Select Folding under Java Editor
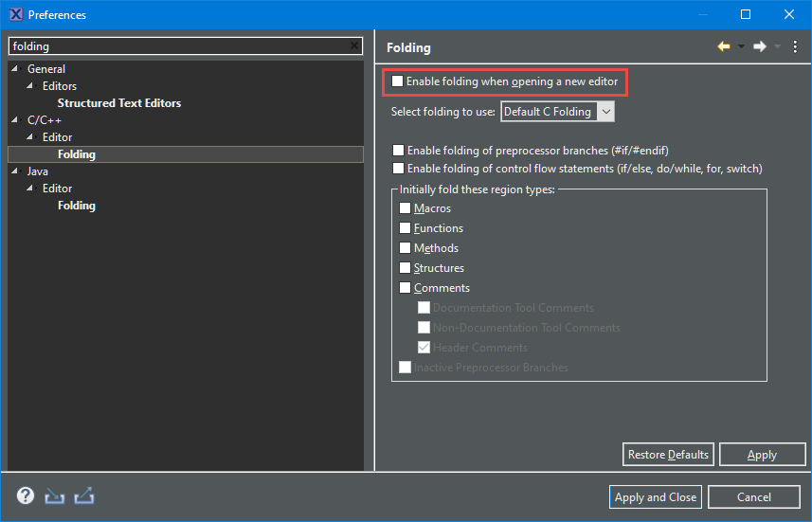 (76, 206)
